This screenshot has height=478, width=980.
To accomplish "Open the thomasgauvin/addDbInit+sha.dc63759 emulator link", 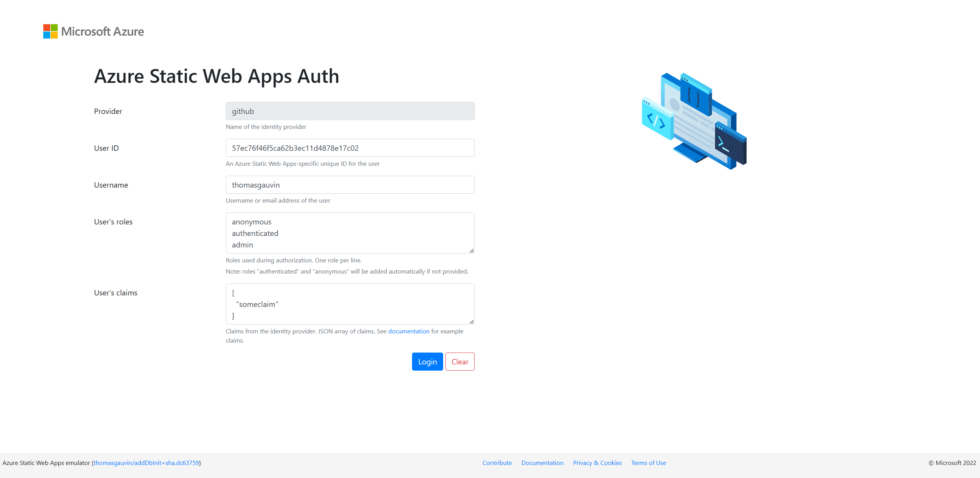I will pyautogui.click(x=146, y=463).
